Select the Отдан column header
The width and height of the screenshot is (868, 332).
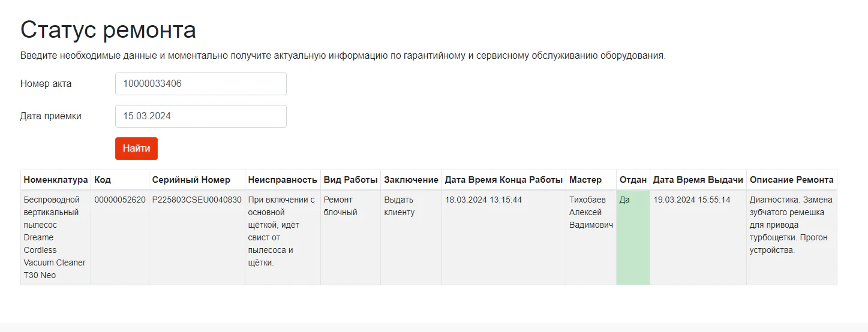pos(633,180)
